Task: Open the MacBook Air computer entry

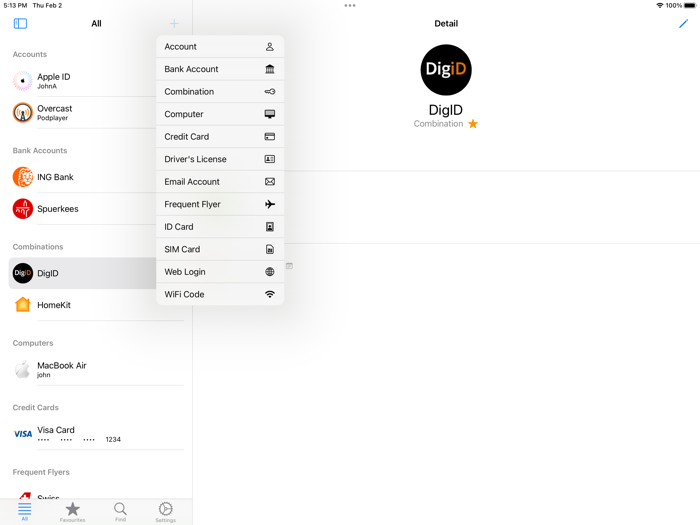Action: 96,369
